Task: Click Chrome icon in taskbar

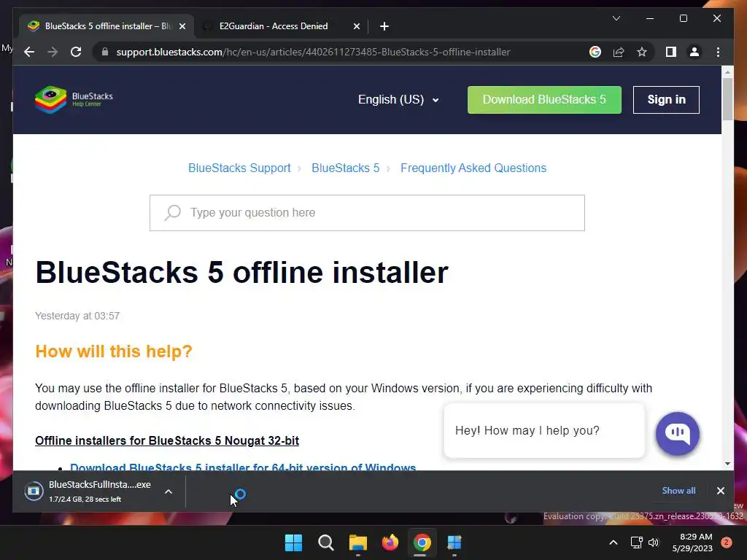Action: (x=422, y=542)
